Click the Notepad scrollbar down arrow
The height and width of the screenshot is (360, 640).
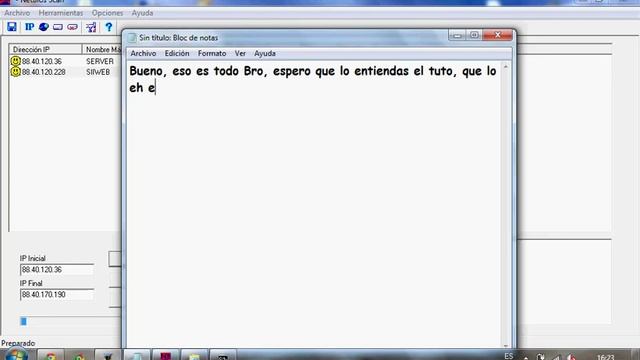(506, 345)
